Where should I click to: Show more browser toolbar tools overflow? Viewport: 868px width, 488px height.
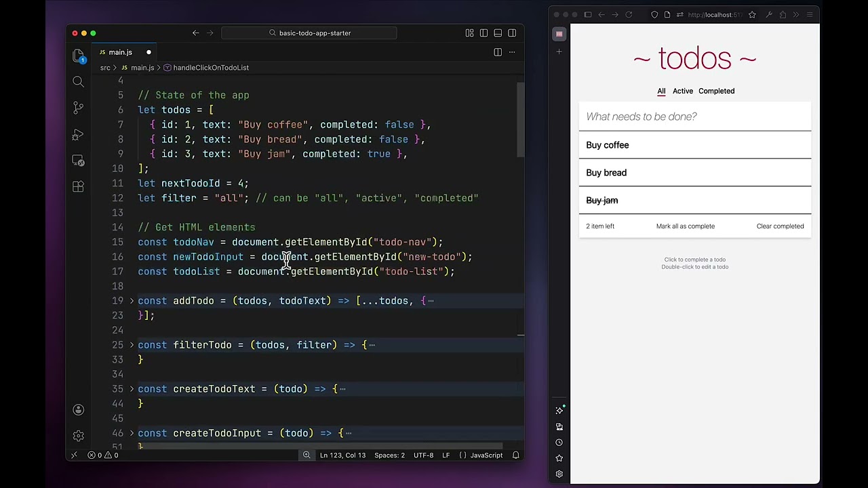(796, 15)
